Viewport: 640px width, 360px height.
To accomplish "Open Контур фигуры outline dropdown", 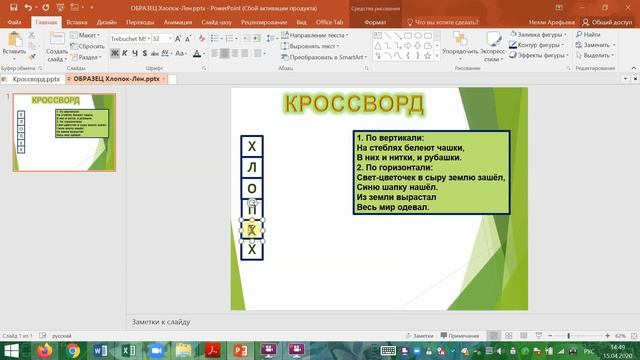I will pos(536,45).
